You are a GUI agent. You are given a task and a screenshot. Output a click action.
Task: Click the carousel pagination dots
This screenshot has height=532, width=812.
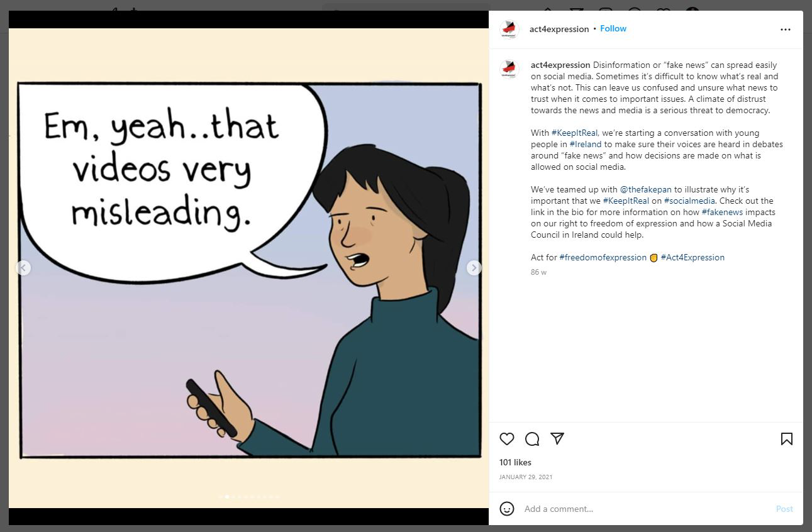[x=248, y=497]
